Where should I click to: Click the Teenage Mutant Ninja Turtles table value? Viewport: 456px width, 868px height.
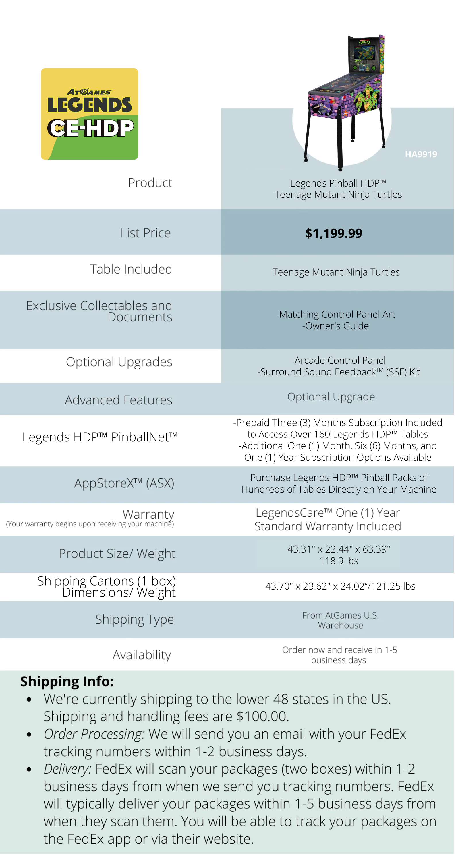(336, 272)
